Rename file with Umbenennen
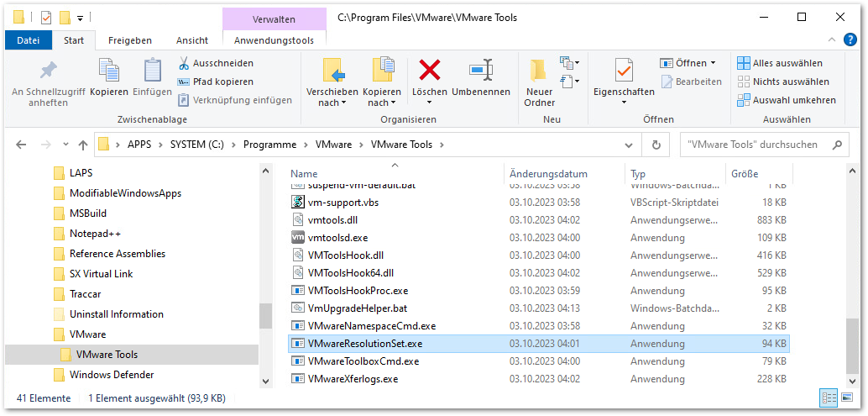 481,77
